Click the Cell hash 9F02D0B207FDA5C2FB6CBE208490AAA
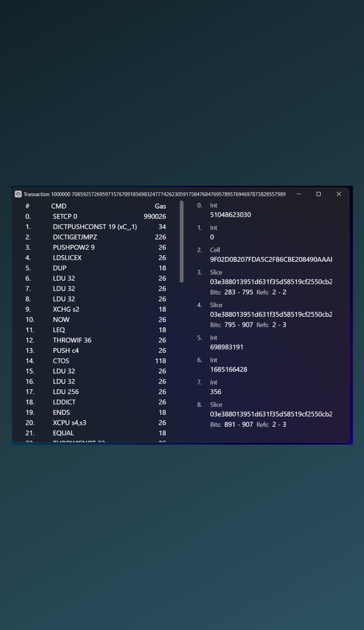This screenshot has width=364, height=630. (271, 259)
